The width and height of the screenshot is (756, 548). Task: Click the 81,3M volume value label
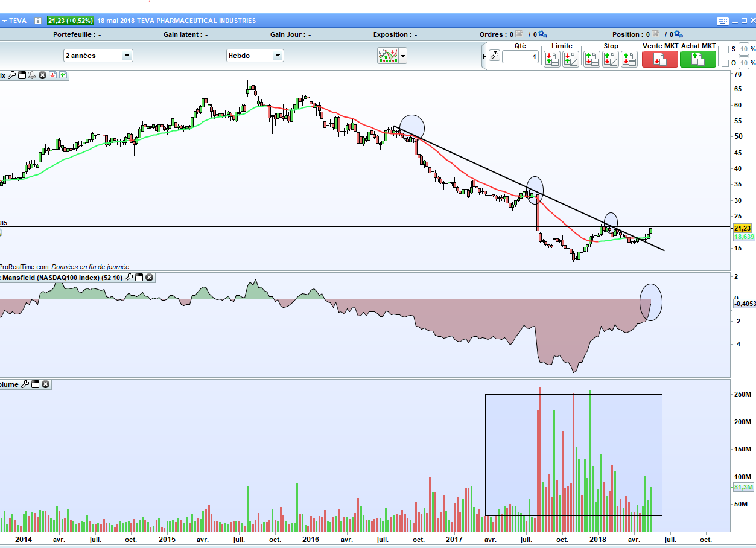(743, 487)
